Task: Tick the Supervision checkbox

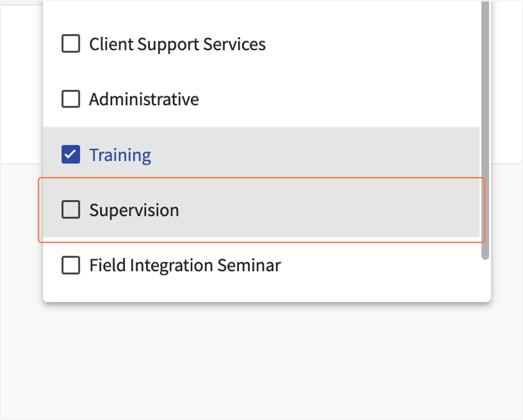Action: (71, 210)
